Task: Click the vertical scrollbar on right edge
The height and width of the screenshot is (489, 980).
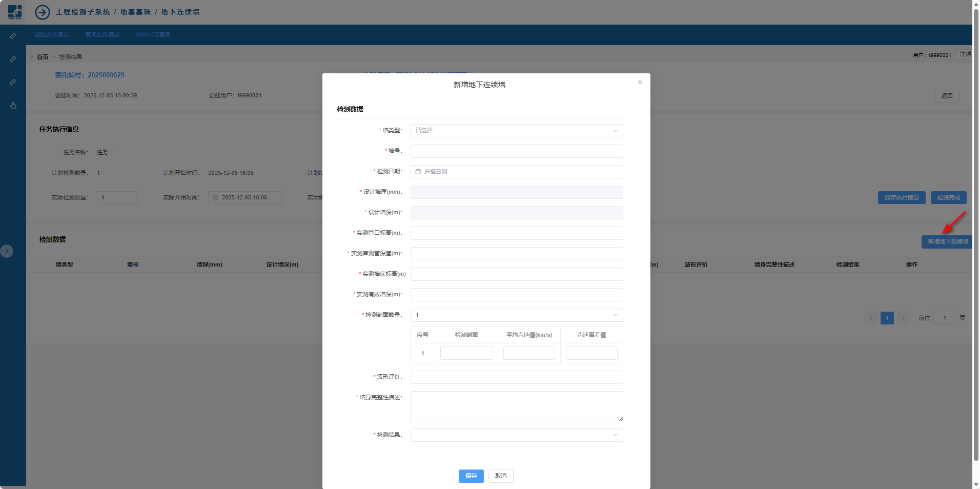Action: (976, 231)
